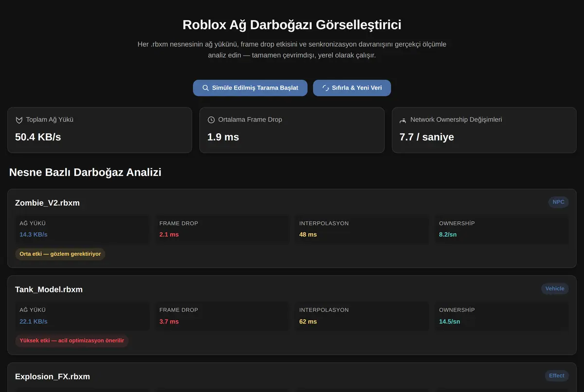Screen dimensions: 584x392
Task: Select the Vehicle badge on Tank_Model.rbxm
Action: pyautogui.click(x=555, y=289)
